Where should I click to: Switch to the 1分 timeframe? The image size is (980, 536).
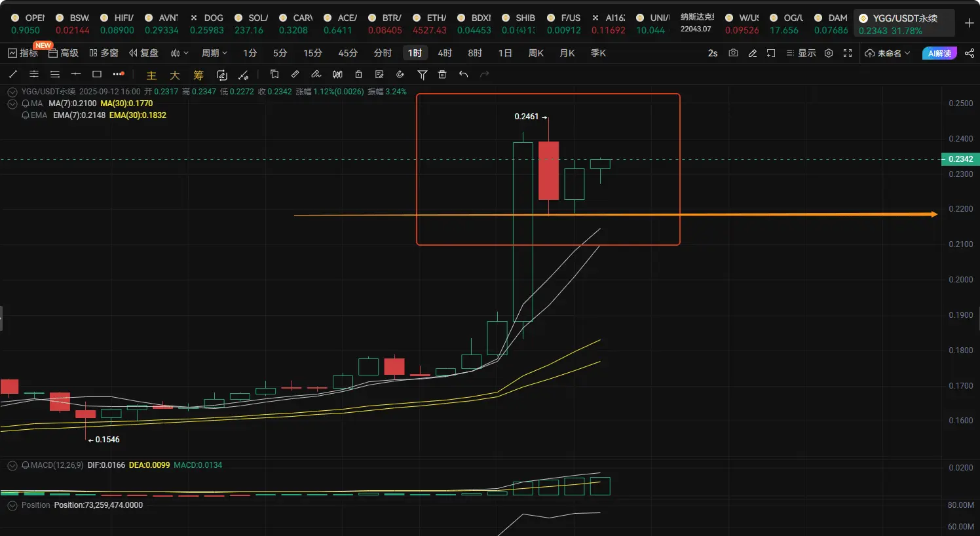click(250, 53)
